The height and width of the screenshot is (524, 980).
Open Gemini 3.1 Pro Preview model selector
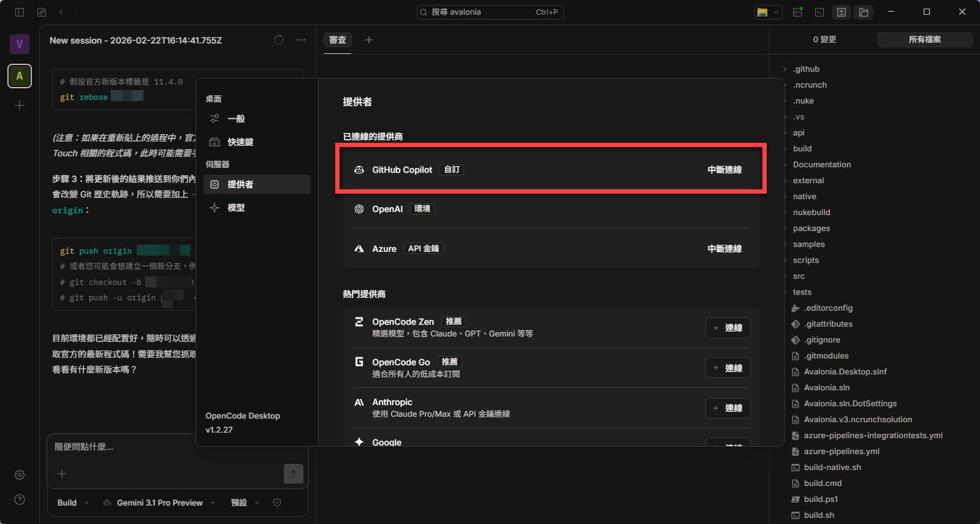click(x=159, y=503)
